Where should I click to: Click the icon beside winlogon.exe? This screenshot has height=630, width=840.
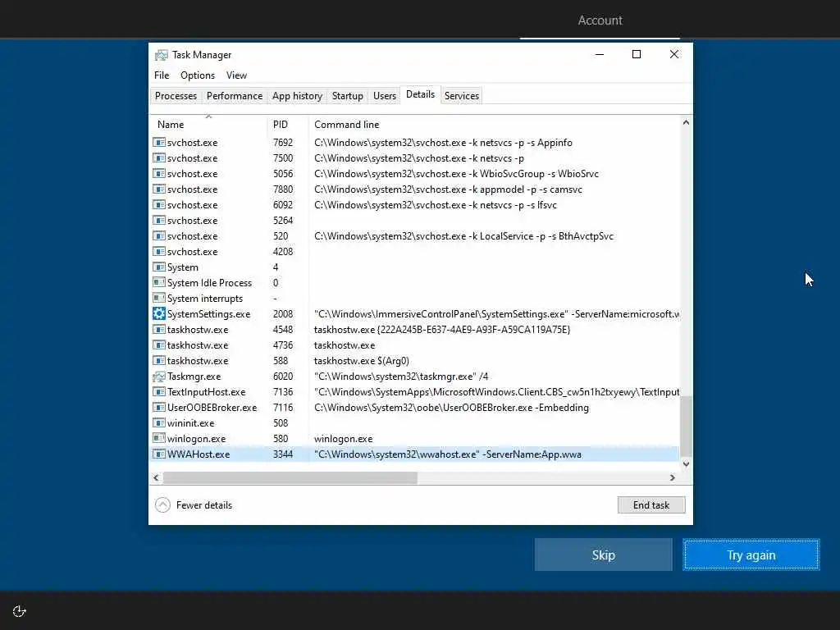click(x=159, y=439)
